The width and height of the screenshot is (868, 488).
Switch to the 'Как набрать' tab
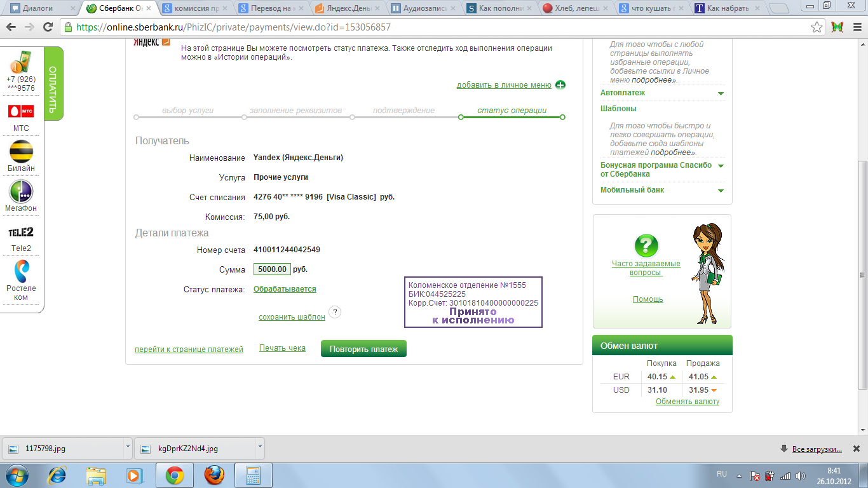click(x=729, y=8)
